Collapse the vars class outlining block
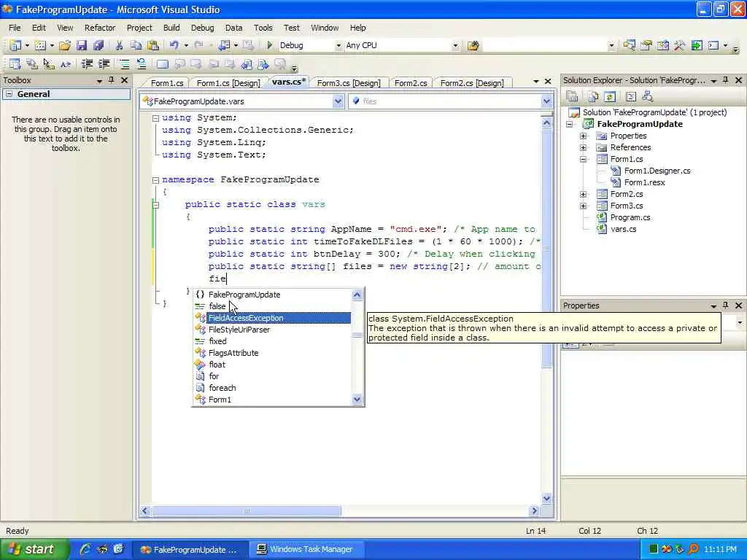This screenshot has height=560, width=747. click(x=155, y=205)
